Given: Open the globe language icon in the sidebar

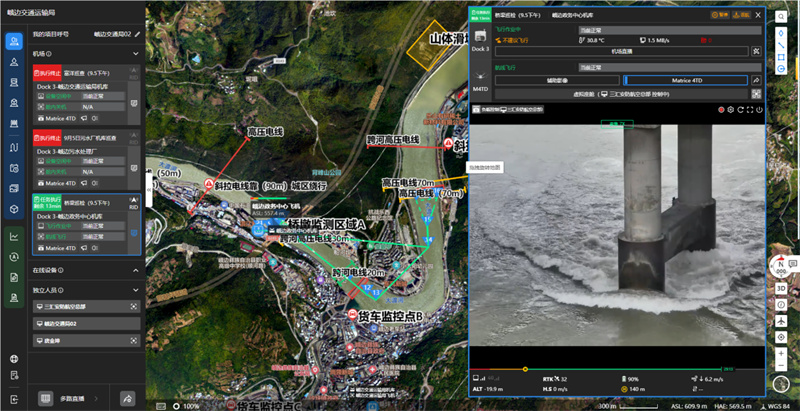Looking at the screenshot, I should point(14,358).
